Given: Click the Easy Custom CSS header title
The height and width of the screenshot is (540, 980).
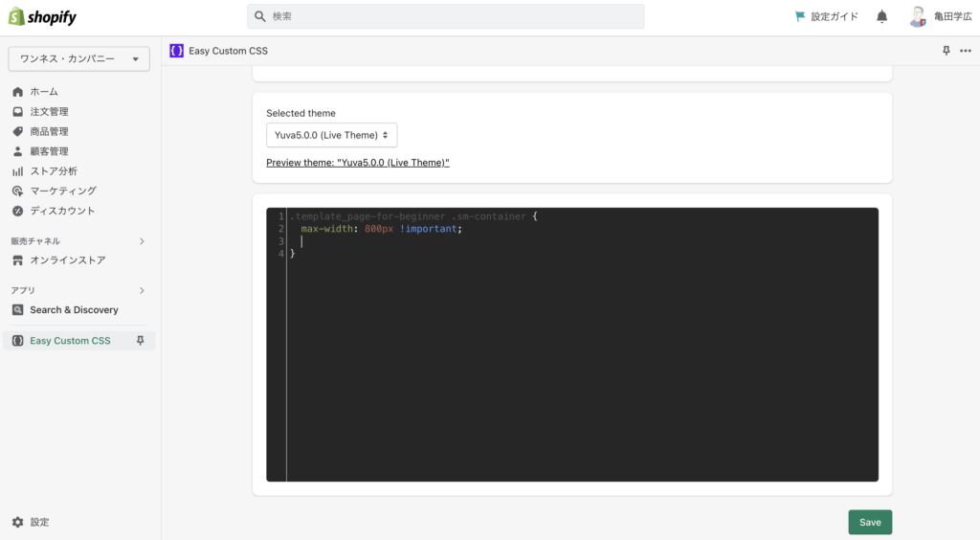Looking at the screenshot, I should pos(228,51).
